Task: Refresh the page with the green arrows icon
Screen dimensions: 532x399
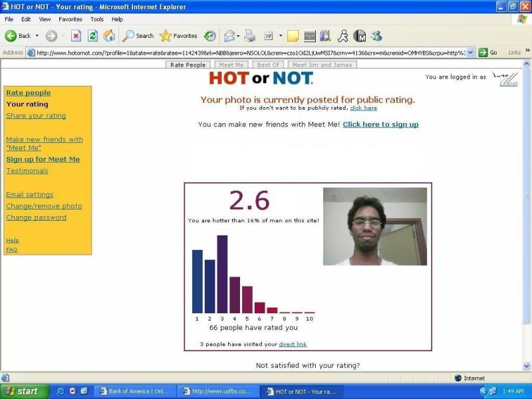Action: [92, 36]
